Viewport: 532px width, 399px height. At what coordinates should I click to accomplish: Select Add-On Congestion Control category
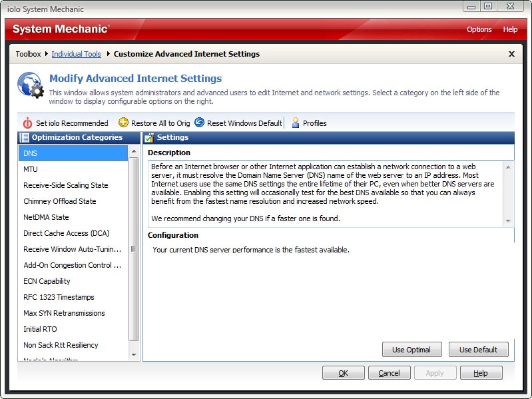(73, 265)
